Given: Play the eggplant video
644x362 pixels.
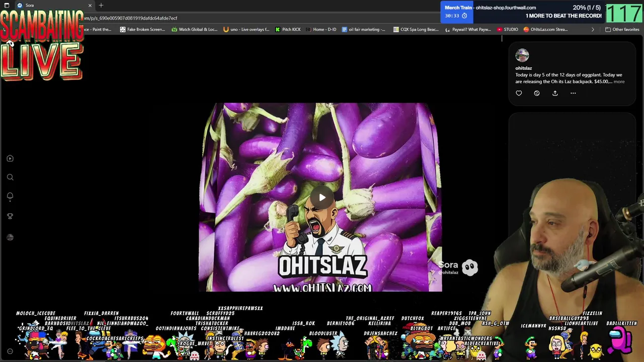Looking at the screenshot, I should (321, 198).
